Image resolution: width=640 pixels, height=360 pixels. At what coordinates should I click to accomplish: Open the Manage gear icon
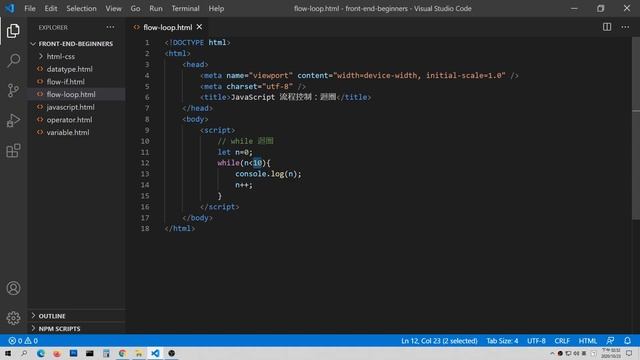click(13, 318)
